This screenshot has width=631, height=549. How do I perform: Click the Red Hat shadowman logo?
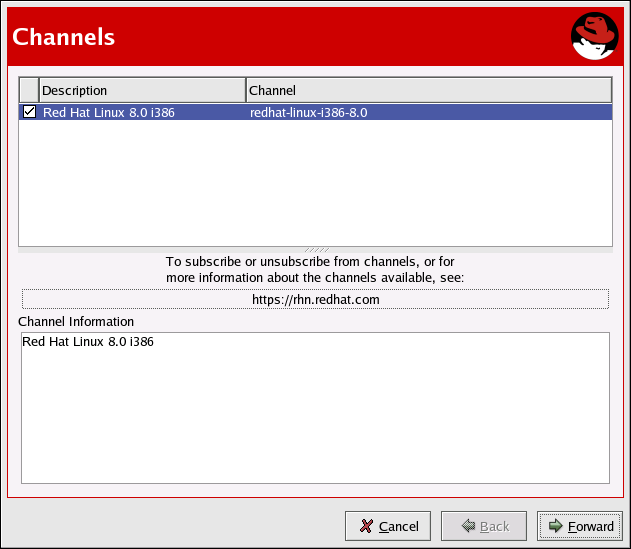click(594, 36)
